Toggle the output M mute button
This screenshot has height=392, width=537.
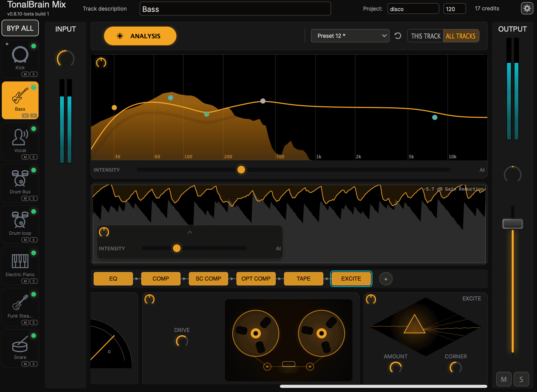pos(504,379)
